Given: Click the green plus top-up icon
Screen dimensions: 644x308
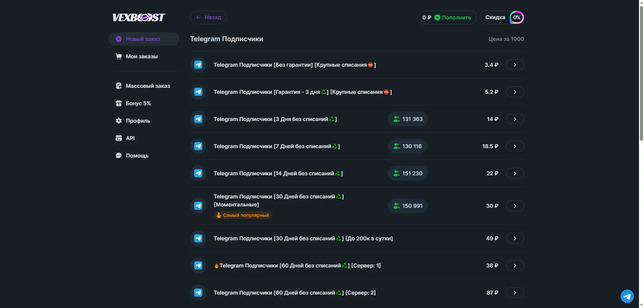Looking at the screenshot, I should point(437,17).
